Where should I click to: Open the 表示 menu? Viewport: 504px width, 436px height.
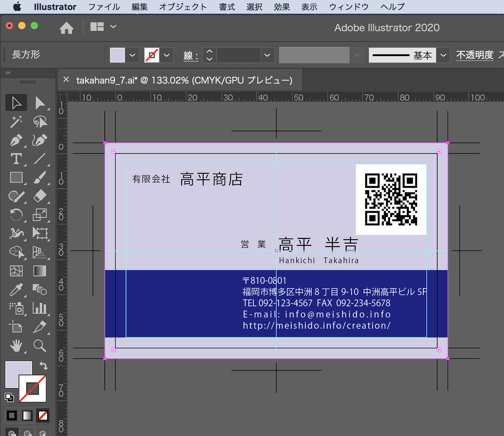click(309, 7)
